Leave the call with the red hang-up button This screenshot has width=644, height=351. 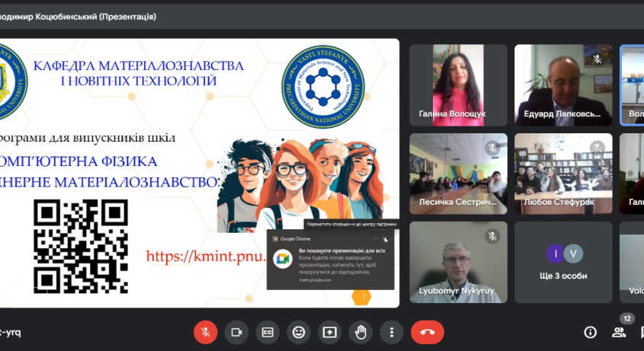coord(427,332)
